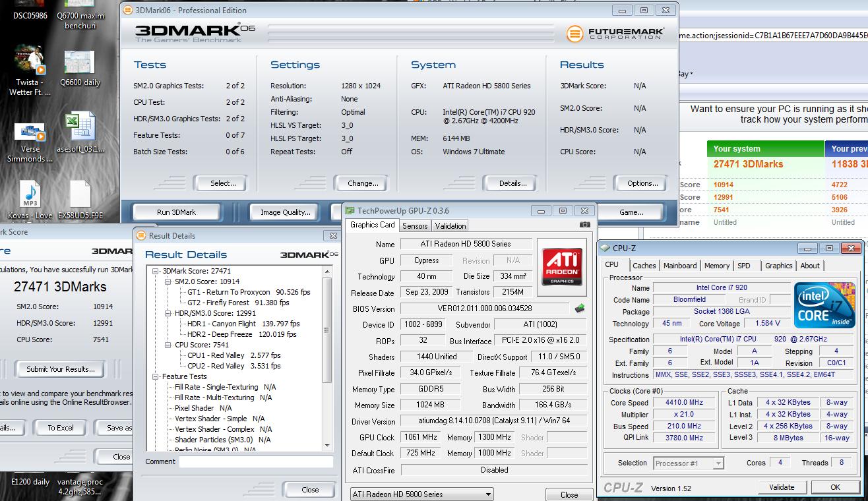
Task: Click the BIOS save icon in GPU-Z
Action: pyautogui.click(x=580, y=309)
